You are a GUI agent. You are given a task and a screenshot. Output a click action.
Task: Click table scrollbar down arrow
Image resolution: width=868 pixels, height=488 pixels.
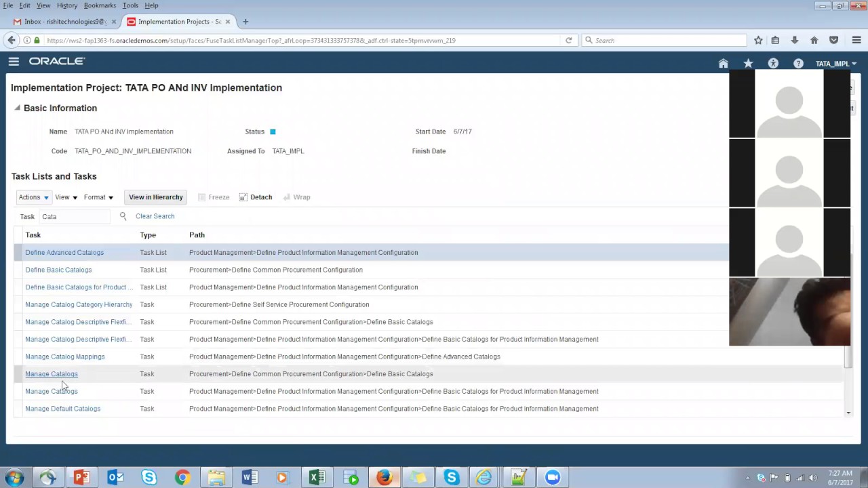pyautogui.click(x=848, y=413)
